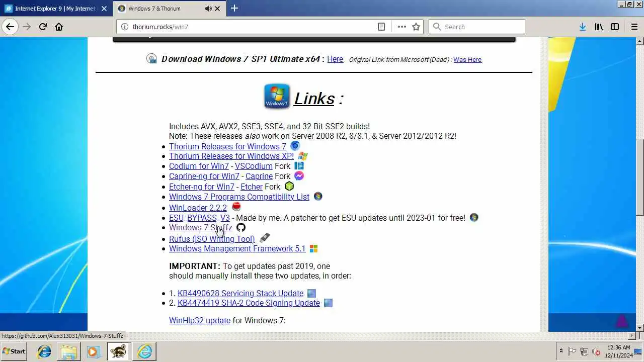Open the Etcher link
The height and width of the screenshot is (362, 644).
(252, 187)
